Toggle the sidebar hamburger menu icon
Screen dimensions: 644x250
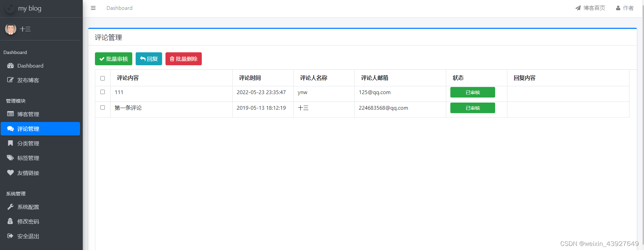point(93,8)
